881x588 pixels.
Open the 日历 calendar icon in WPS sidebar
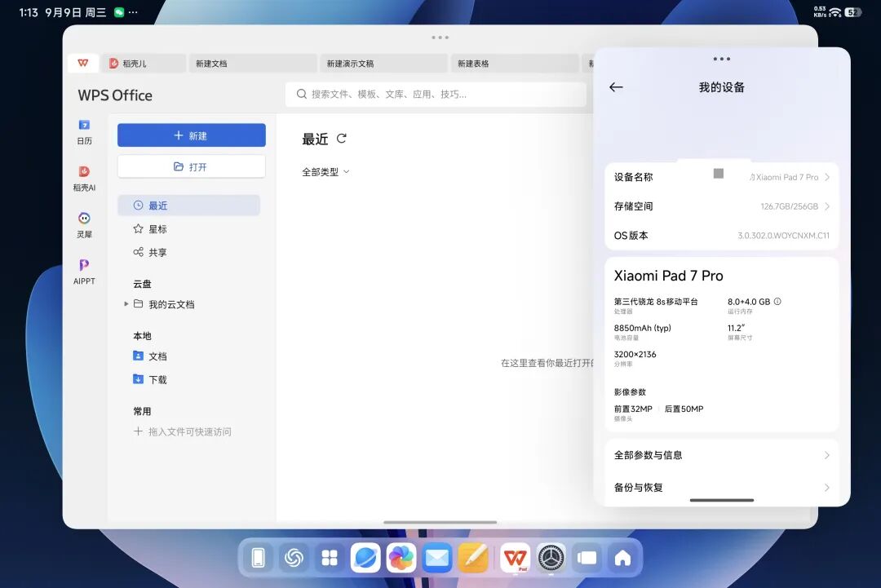click(84, 131)
